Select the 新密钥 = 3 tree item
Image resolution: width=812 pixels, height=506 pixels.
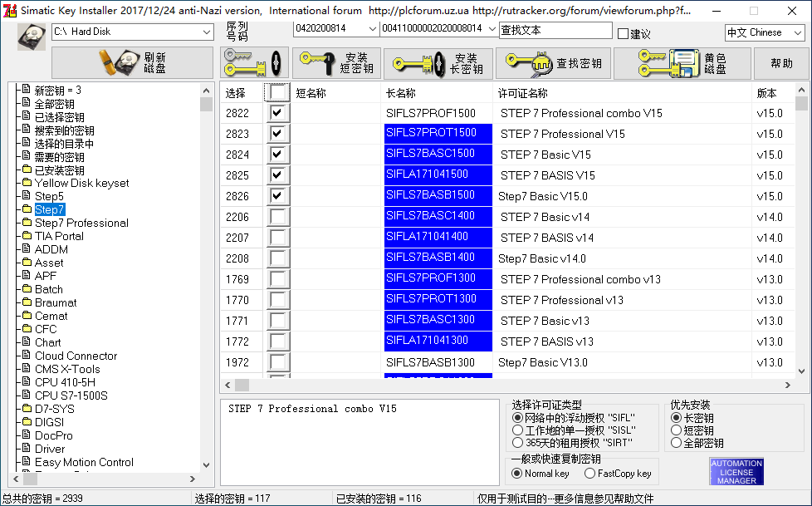pyautogui.click(x=57, y=91)
